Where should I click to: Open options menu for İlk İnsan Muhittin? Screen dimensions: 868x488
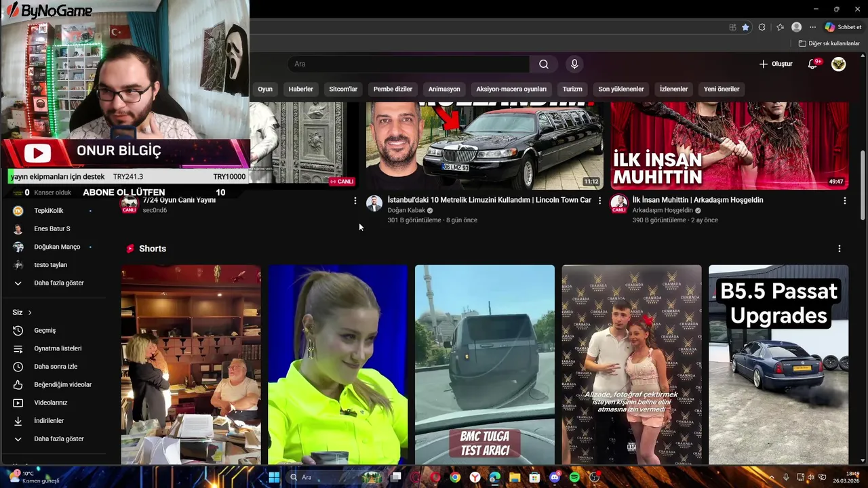[844, 201]
